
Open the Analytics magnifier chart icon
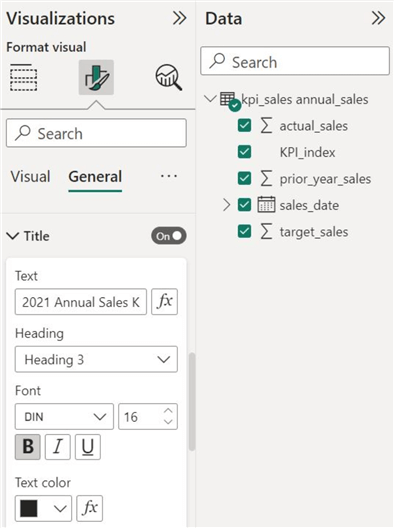coord(169,77)
